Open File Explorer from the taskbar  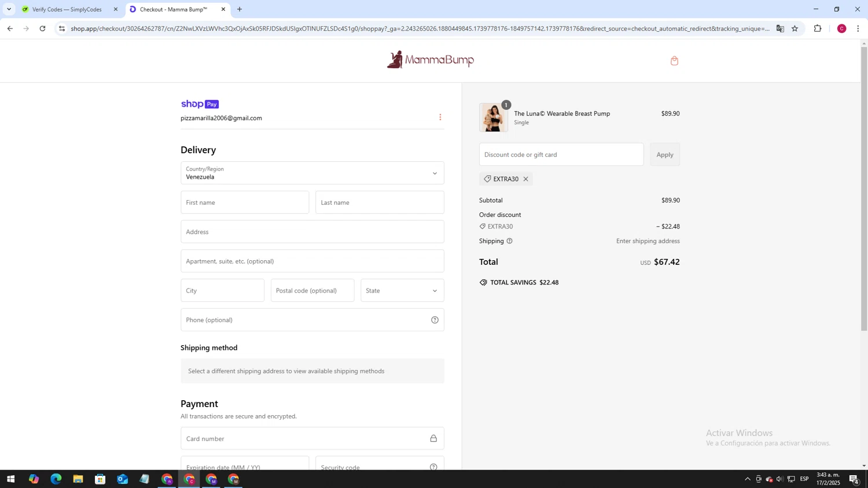(x=78, y=479)
